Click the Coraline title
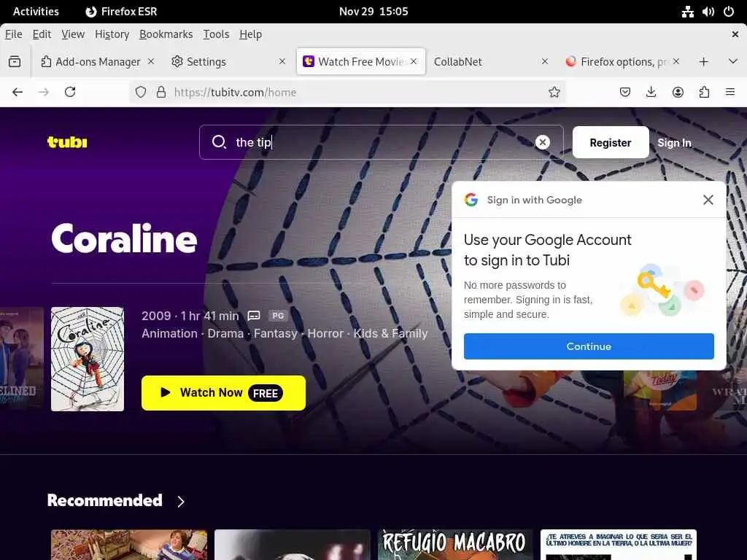 (124, 238)
